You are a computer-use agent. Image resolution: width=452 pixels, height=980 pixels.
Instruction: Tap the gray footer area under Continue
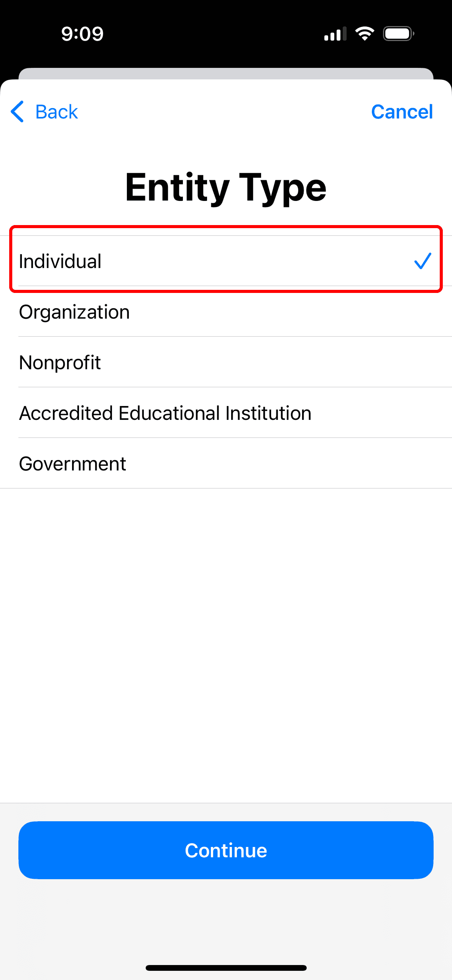[226, 920]
